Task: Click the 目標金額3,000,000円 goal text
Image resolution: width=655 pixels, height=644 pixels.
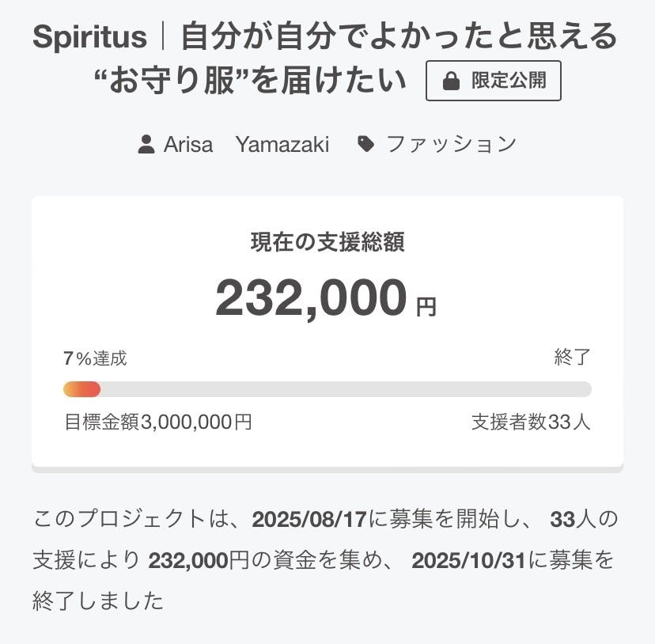Action: tap(158, 422)
